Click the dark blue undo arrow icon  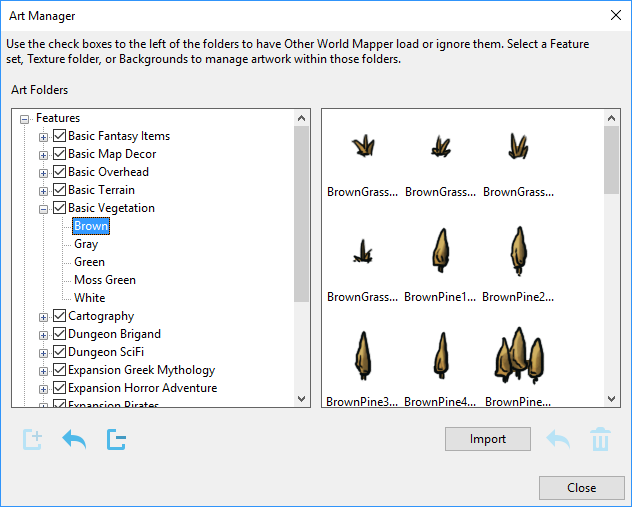tap(74, 439)
